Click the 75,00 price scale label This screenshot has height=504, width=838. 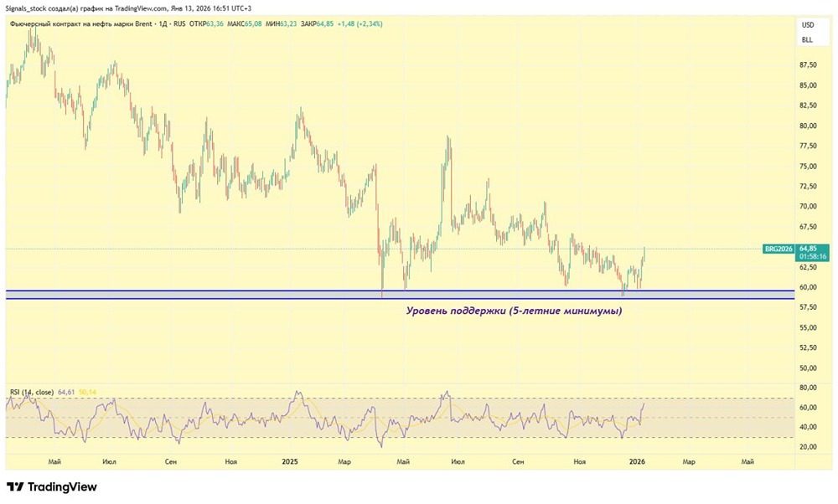pyautogui.click(x=808, y=167)
